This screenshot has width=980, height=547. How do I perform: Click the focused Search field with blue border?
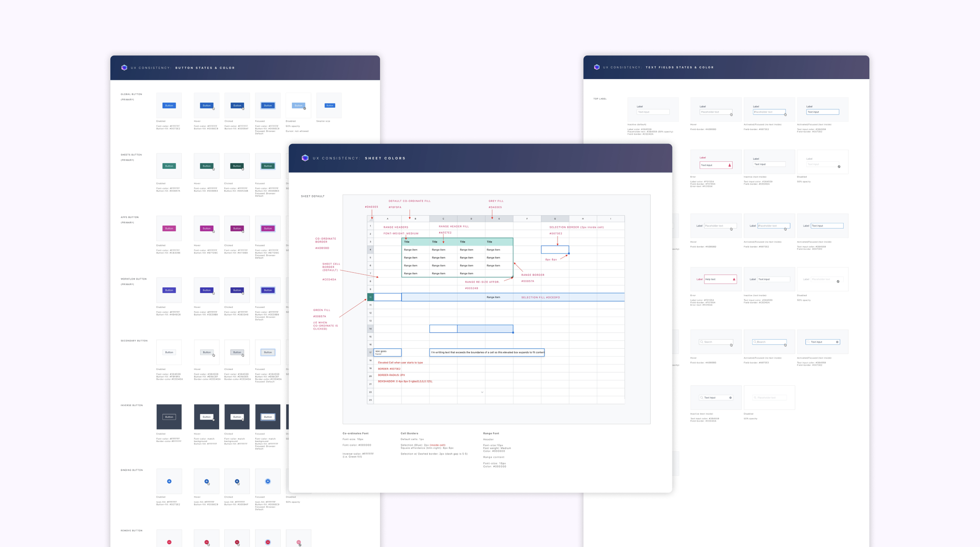point(769,342)
